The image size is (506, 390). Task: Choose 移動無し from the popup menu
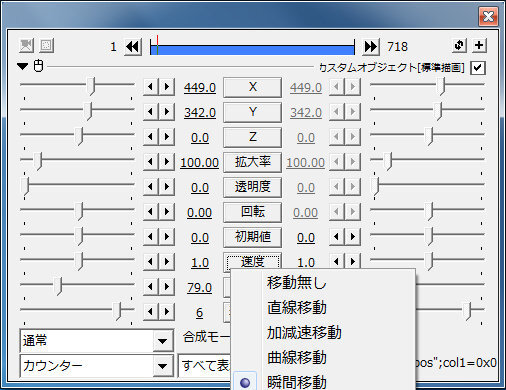tap(323, 283)
